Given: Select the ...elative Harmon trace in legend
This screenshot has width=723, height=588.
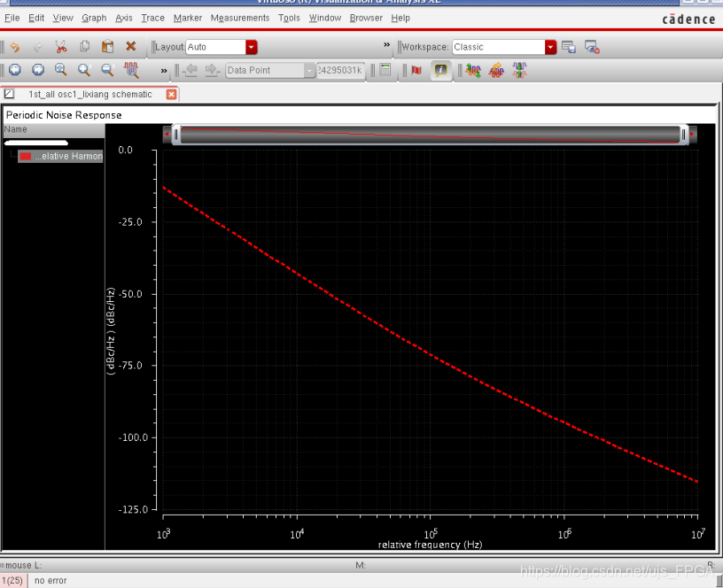Looking at the screenshot, I should 60,156.
